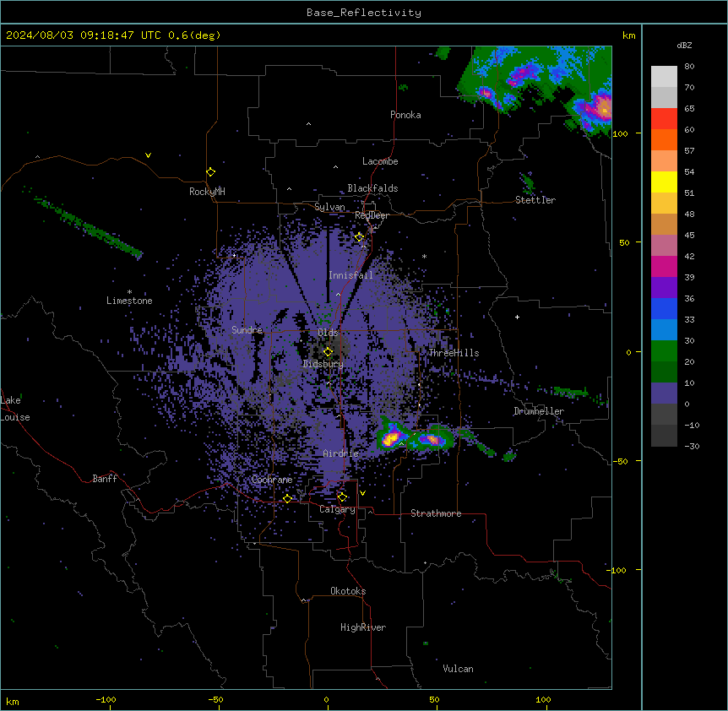Select bright yellow swatch in dBZ legend
The image size is (728, 711).
point(664,182)
